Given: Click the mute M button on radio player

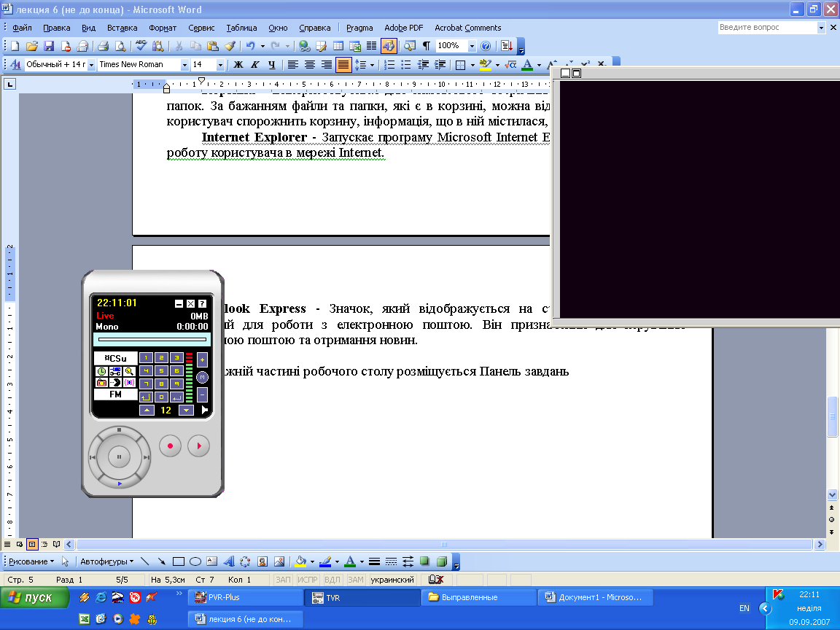Looking at the screenshot, I should pos(202,377).
